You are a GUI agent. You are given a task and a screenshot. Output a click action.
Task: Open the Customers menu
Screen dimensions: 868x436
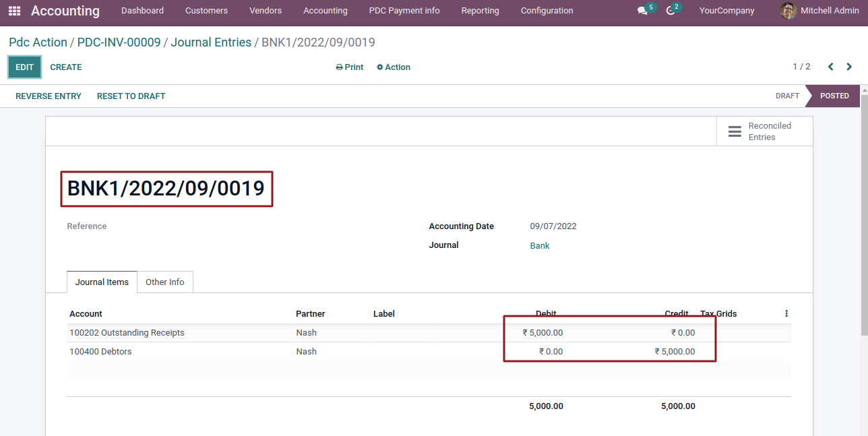[x=206, y=11]
